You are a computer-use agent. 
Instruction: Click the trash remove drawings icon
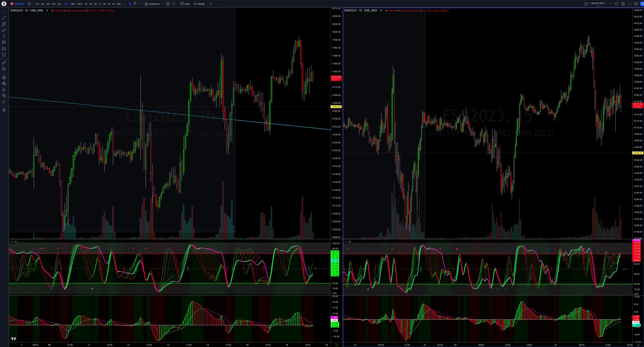click(x=4, y=110)
